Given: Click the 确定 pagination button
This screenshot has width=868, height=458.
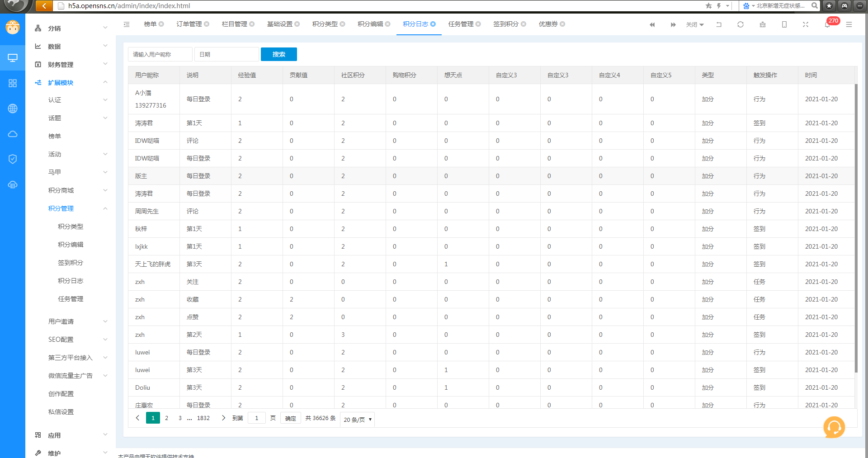Looking at the screenshot, I should (x=291, y=418).
